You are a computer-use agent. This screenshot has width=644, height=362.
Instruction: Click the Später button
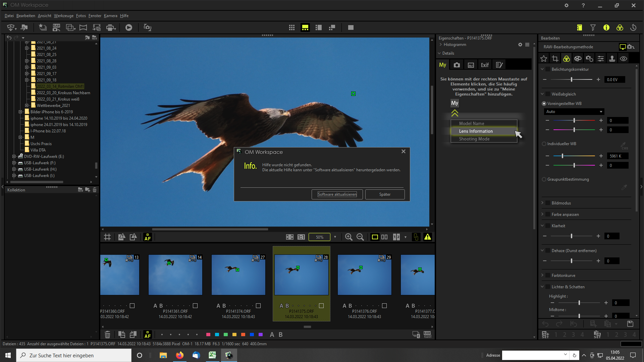385,194
